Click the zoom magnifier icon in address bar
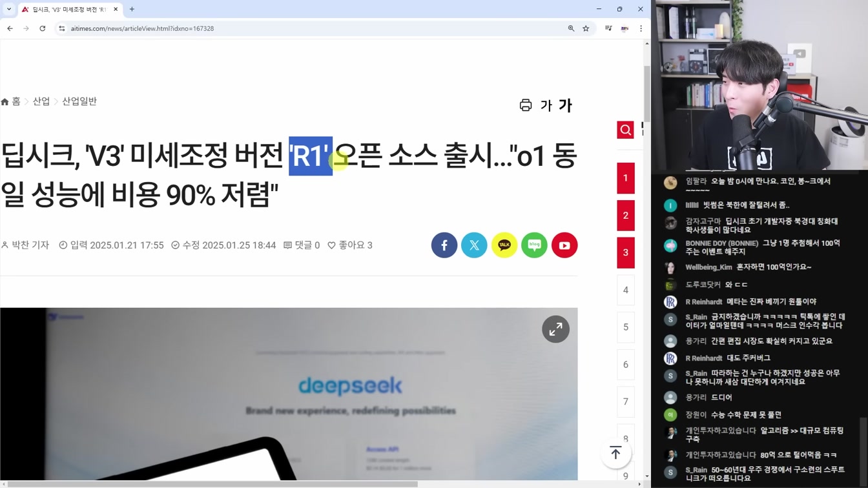This screenshot has height=488, width=868. [x=571, y=28]
